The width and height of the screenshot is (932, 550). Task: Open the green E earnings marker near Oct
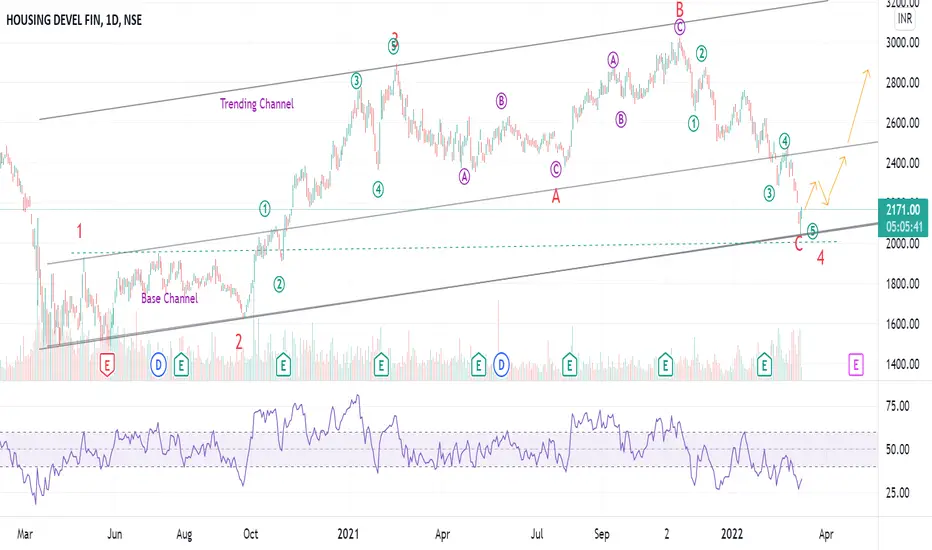point(283,365)
